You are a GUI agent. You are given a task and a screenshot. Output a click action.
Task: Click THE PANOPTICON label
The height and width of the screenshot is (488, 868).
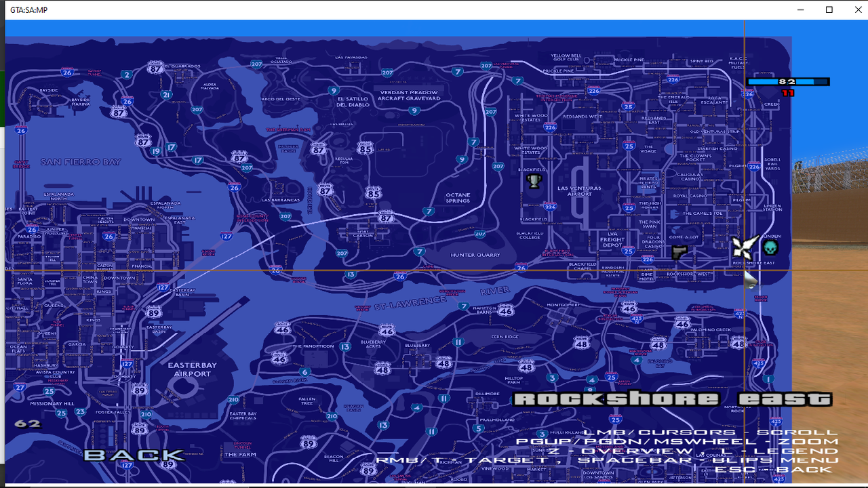[313, 346]
